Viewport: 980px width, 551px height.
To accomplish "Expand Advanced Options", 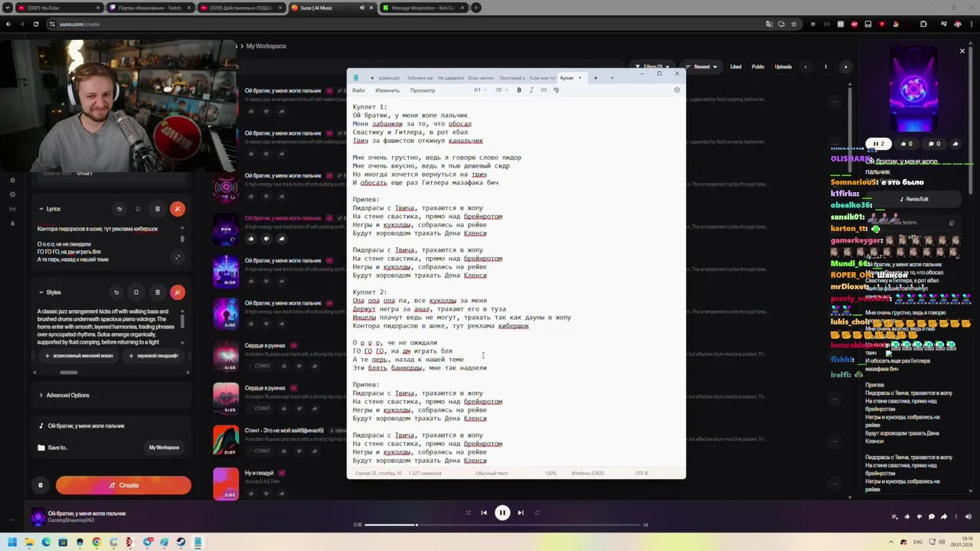I will point(64,396).
